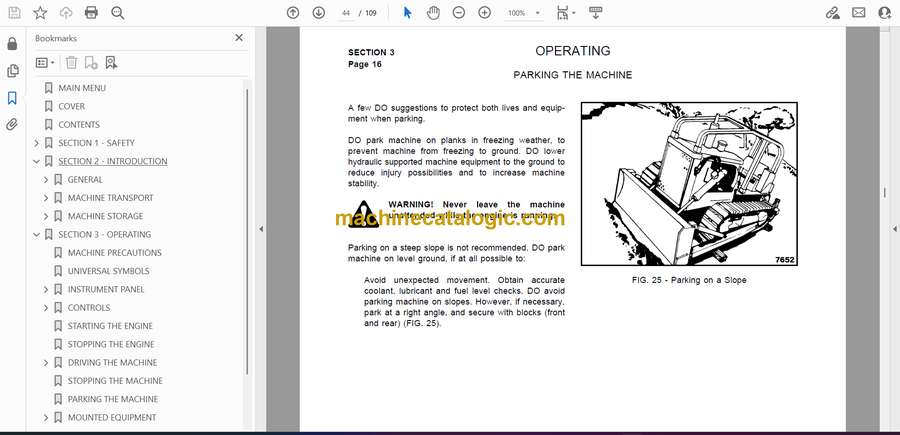Jump to STOPPING THE ENGINE bookmark
Screen dimensions: 900x435
tap(111, 344)
